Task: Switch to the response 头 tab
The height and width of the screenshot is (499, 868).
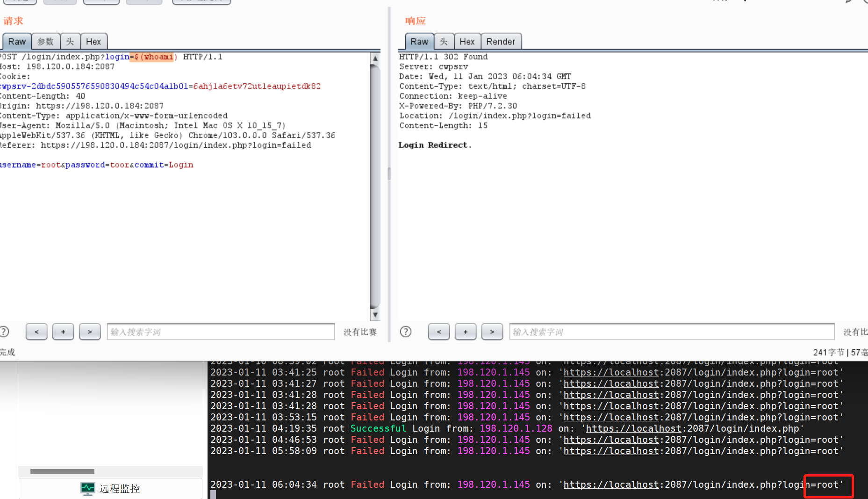Action: coord(444,42)
